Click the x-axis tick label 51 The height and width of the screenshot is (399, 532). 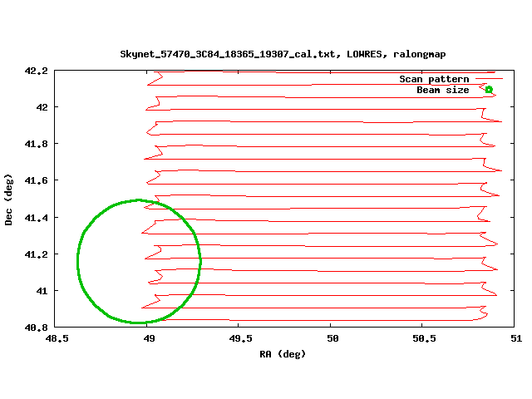coord(516,338)
